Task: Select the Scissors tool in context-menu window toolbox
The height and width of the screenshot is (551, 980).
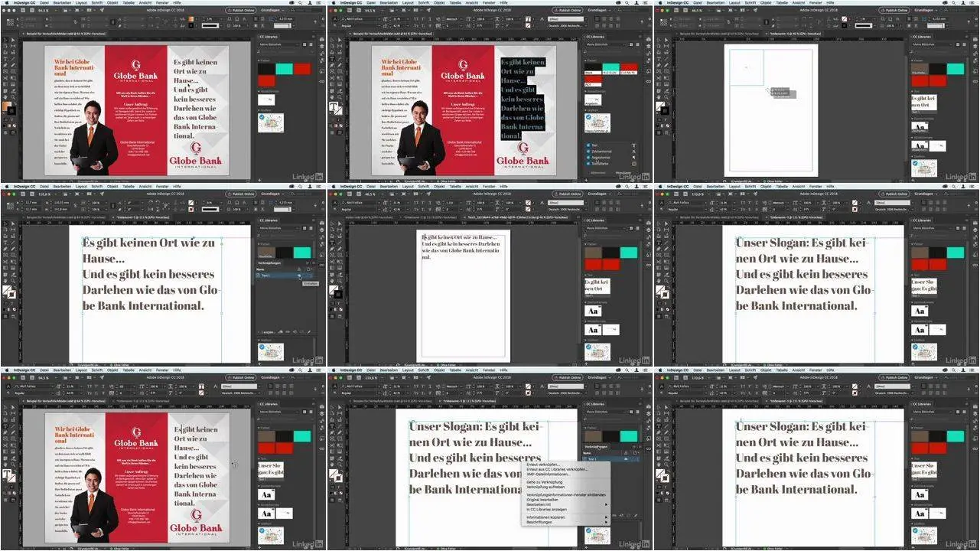Action: pos(332,445)
